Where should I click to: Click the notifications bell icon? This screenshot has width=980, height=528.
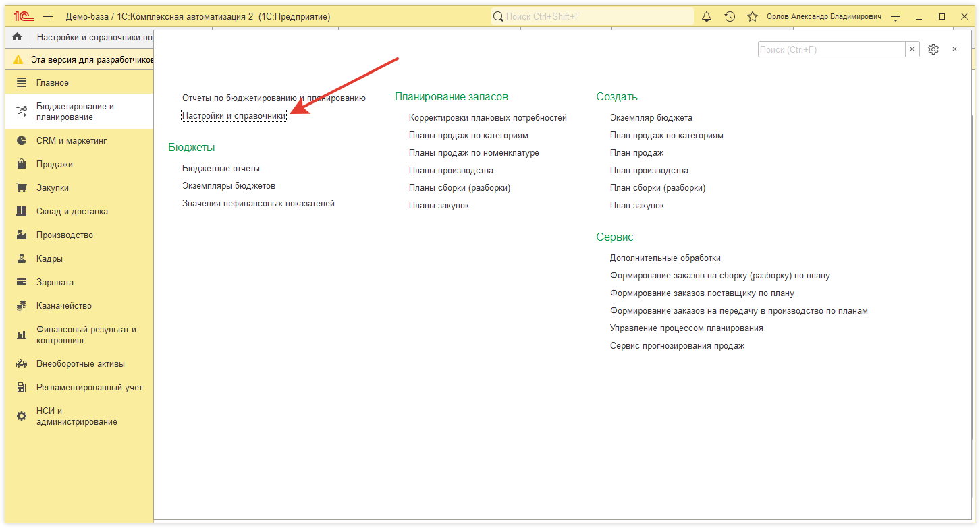tap(707, 16)
